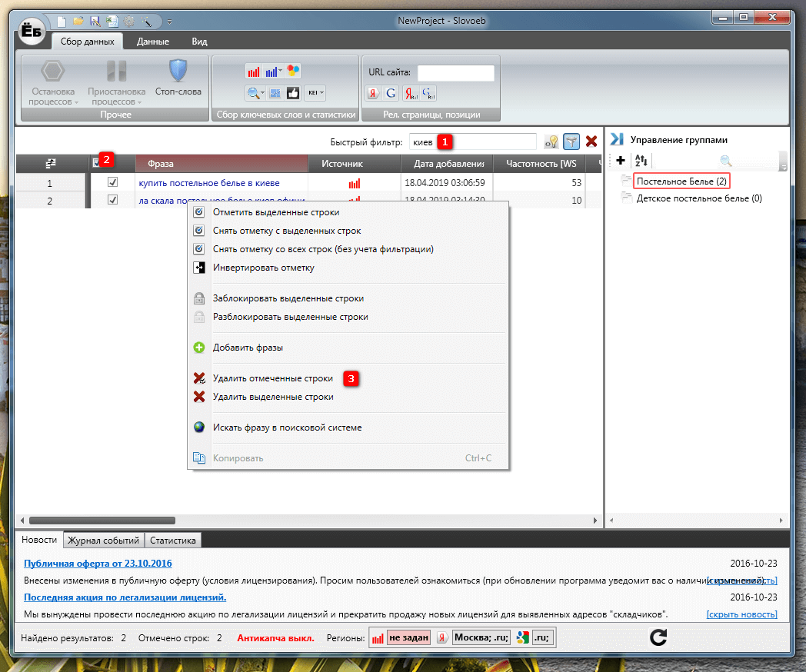Click the save project icon in title bar
Screen dimensions: 806x672
(x=95, y=21)
